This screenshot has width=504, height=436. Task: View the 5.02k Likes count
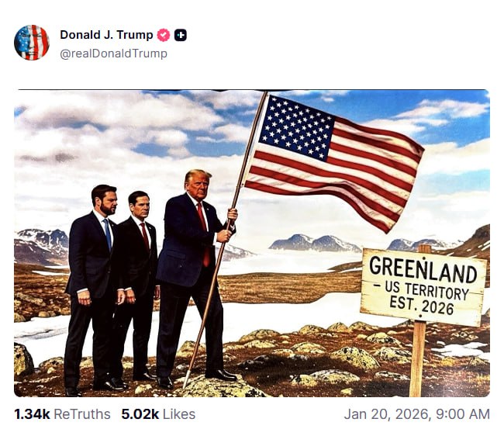pos(140,414)
